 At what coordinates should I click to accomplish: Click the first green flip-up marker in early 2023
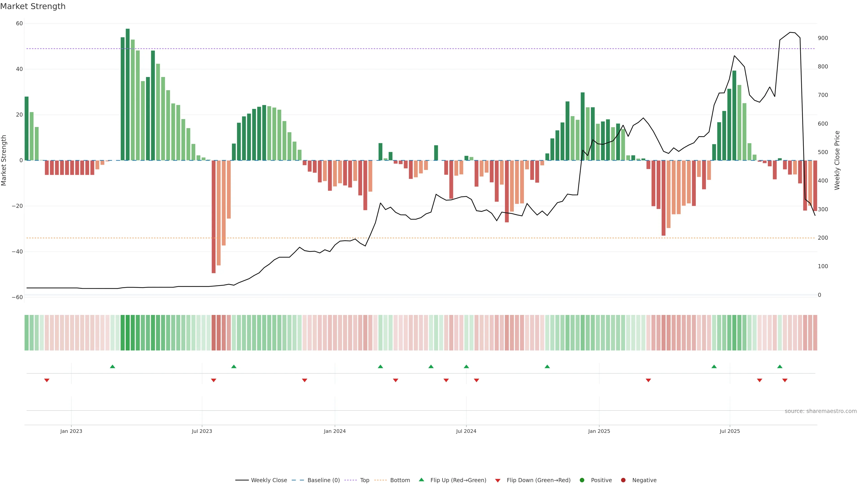tap(113, 366)
